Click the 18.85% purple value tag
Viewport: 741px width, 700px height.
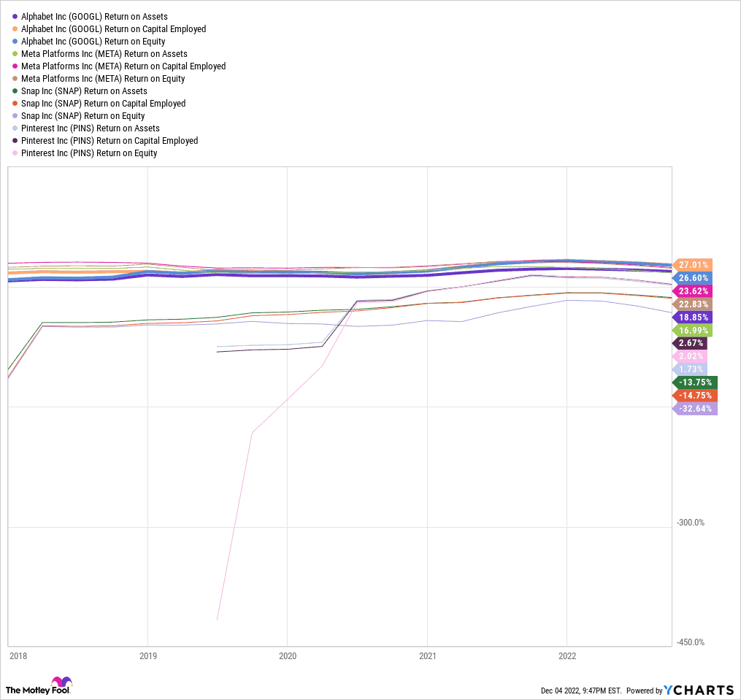(x=694, y=318)
